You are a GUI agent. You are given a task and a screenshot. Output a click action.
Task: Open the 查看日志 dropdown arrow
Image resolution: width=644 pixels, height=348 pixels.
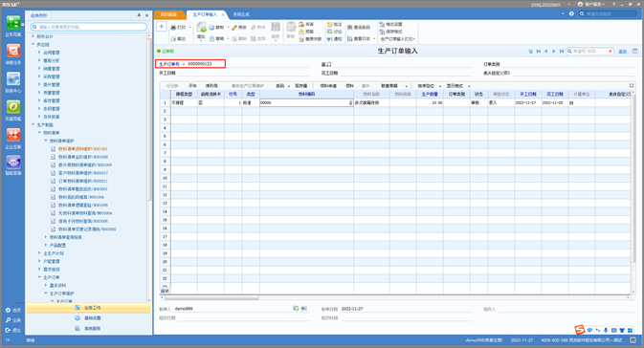point(374,38)
